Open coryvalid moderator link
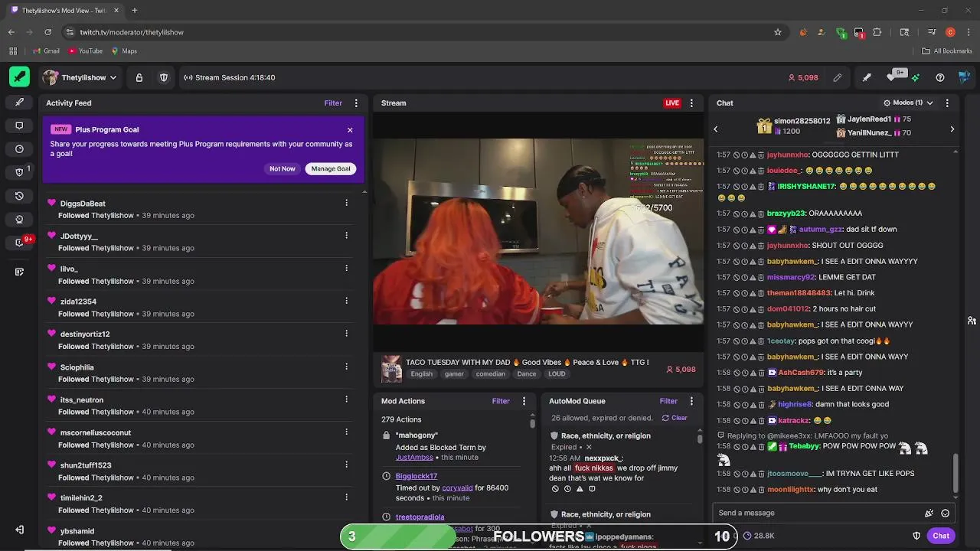This screenshot has height=551, width=980. [457, 487]
